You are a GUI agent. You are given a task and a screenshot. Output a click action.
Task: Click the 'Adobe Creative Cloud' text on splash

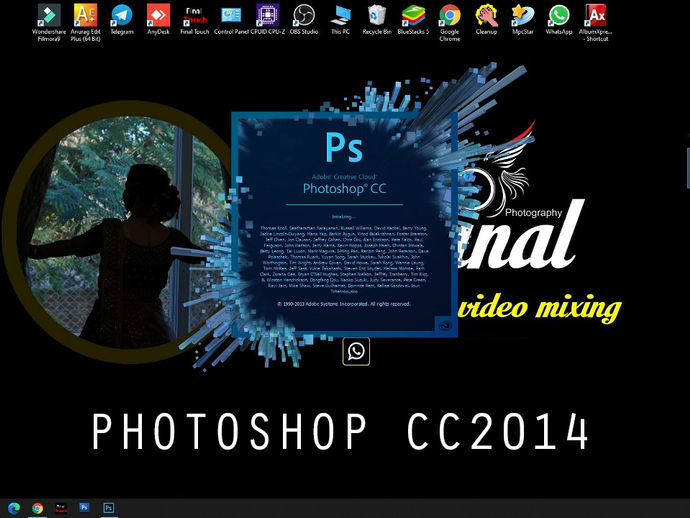click(x=344, y=176)
